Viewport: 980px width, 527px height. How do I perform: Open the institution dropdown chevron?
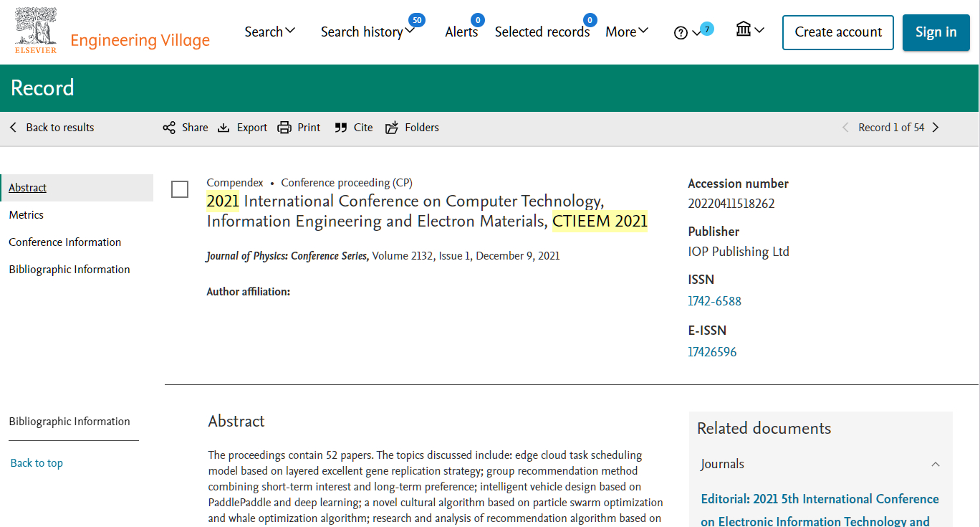click(759, 29)
